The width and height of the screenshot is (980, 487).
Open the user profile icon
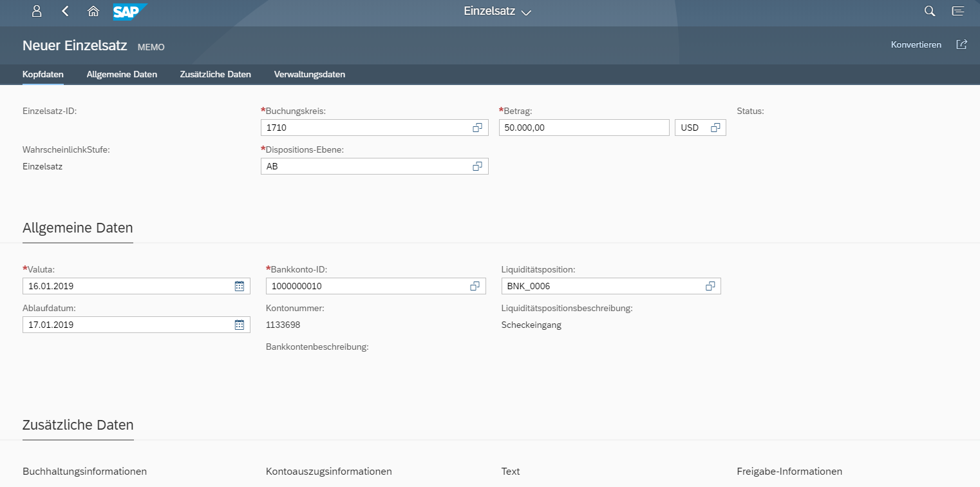click(37, 11)
